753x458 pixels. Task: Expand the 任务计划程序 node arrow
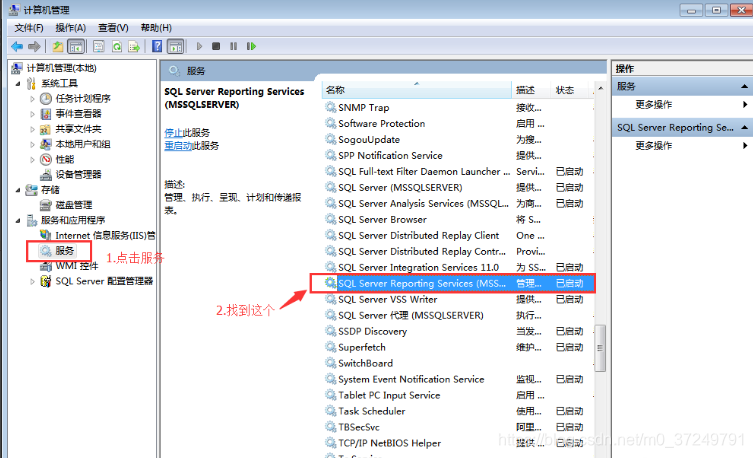click(x=32, y=99)
